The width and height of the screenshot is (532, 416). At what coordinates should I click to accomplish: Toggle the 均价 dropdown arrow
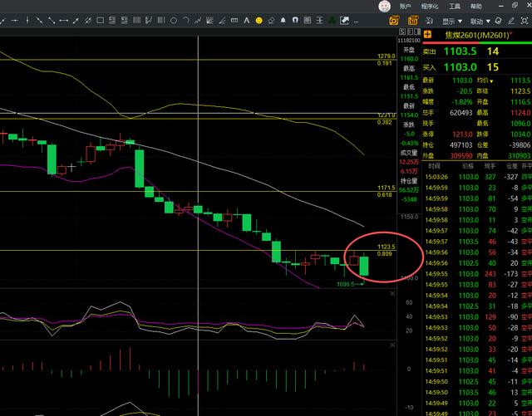click(x=491, y=81)
